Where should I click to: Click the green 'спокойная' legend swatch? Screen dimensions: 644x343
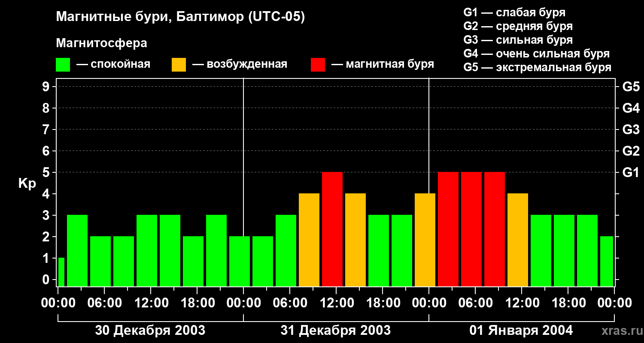63,65
